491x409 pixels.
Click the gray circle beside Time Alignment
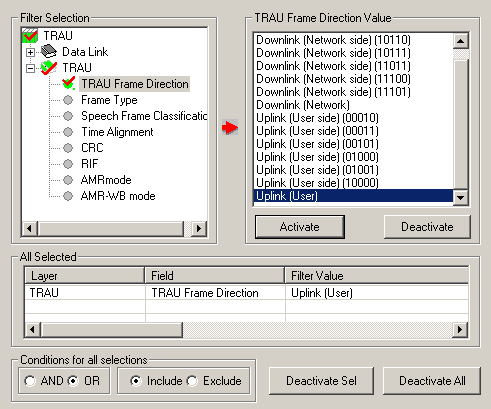pyautogui.click(x=68, y=132)
